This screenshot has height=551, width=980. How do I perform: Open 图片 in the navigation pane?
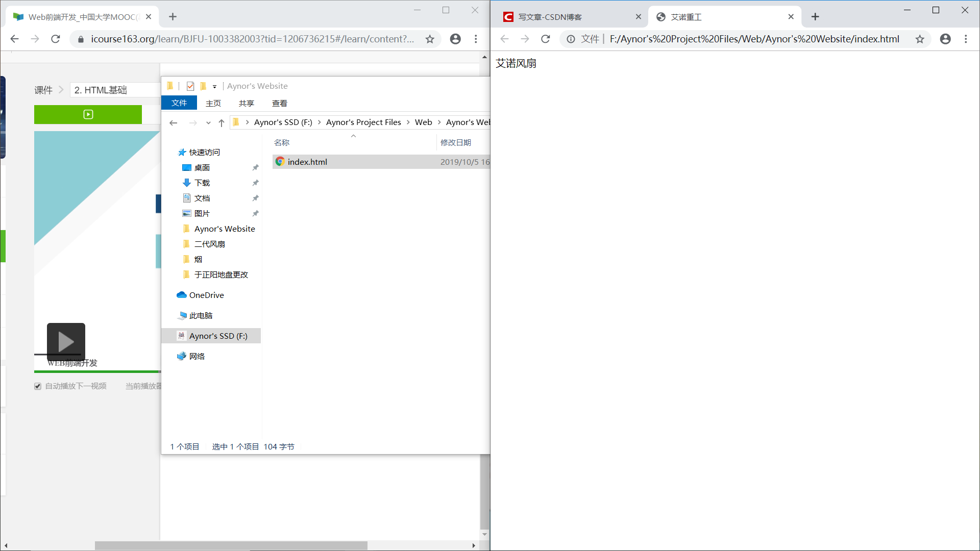pyautogui.click(x=202, y=214)
